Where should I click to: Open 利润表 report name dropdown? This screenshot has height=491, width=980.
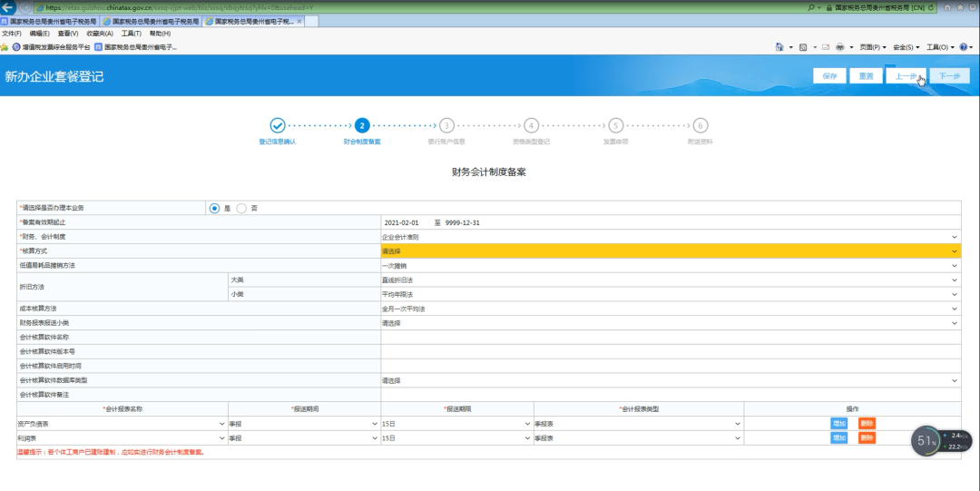click(x=122, y=437)
